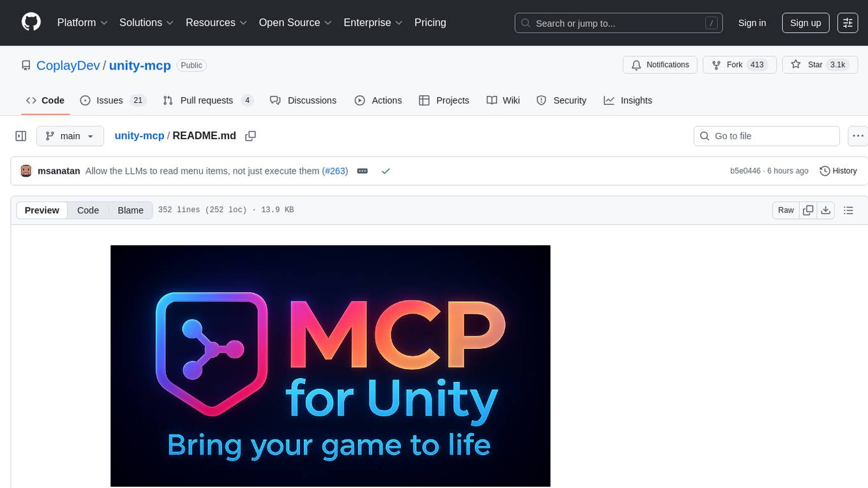Click the Sign in link
The width and height of the screenshot is (868, 488).
click(752, 23)
